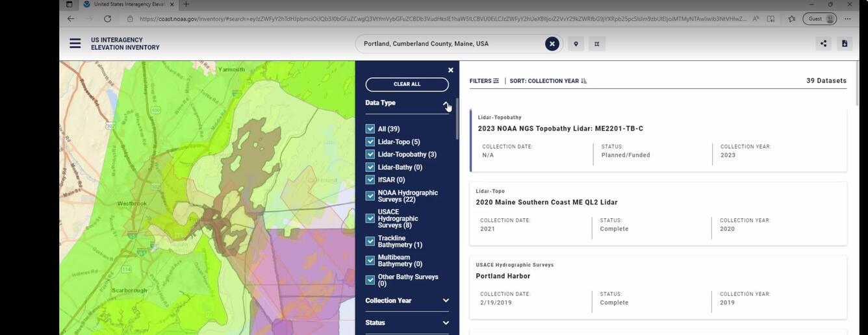Screen dimensions: 868x335
Task: Open the browser favorites star
Action: click(x=791, y=19)
